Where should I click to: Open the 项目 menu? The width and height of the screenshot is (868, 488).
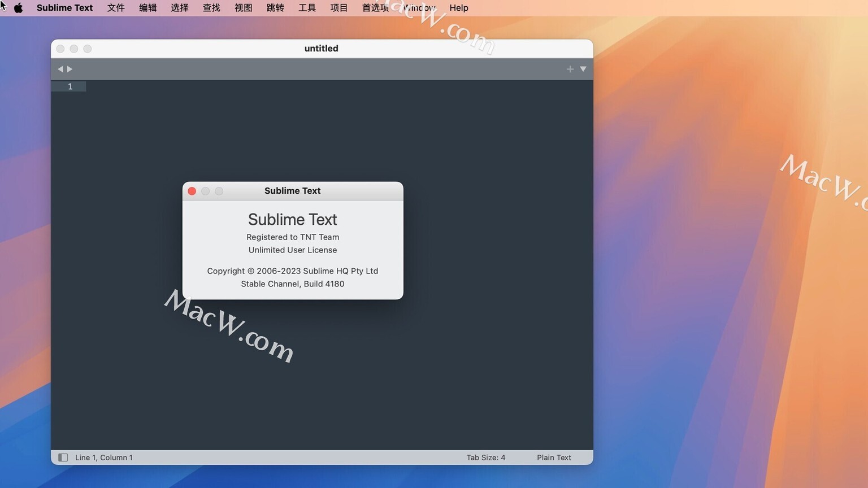point(339,8)
